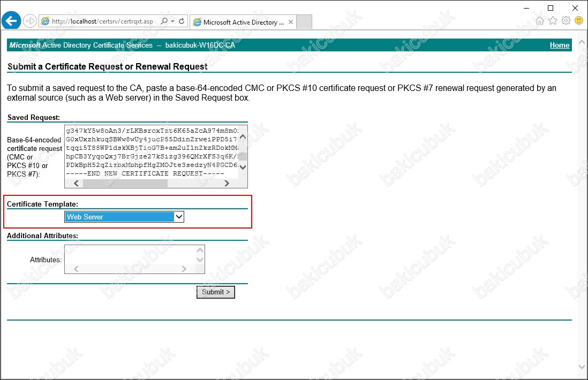Close the Internet Explorer window

click(x=575, y=8)
